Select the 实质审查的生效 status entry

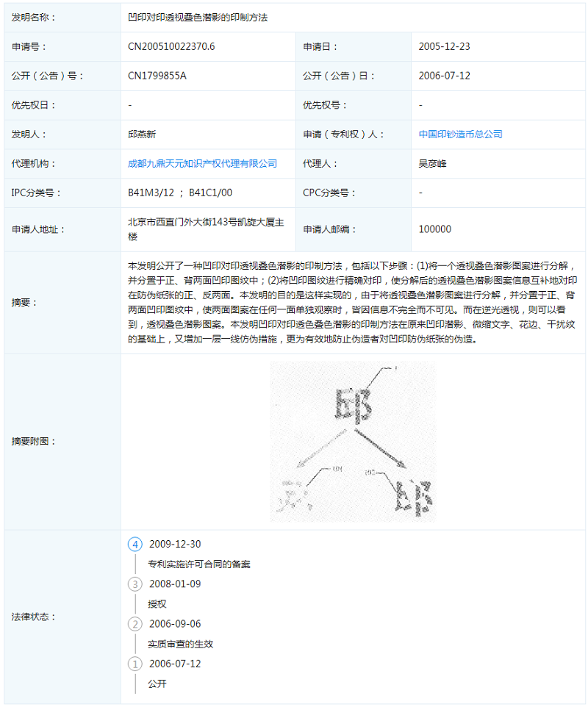point(180,644)
